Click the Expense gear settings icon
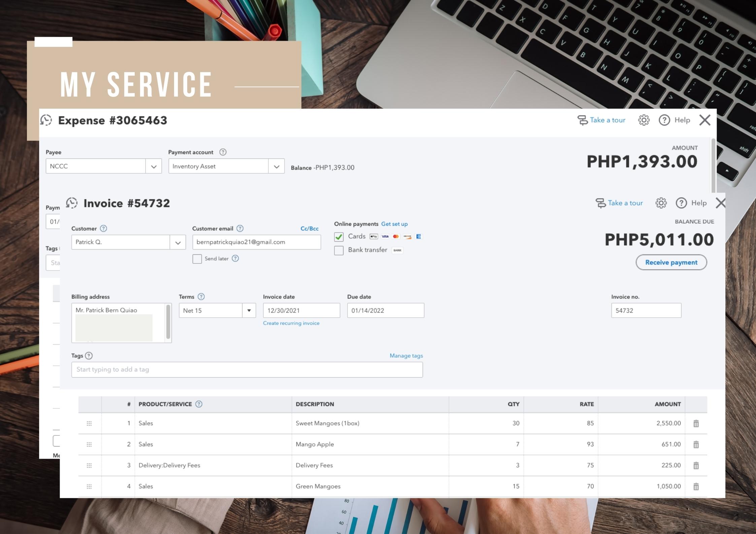 tap(644, 120)
